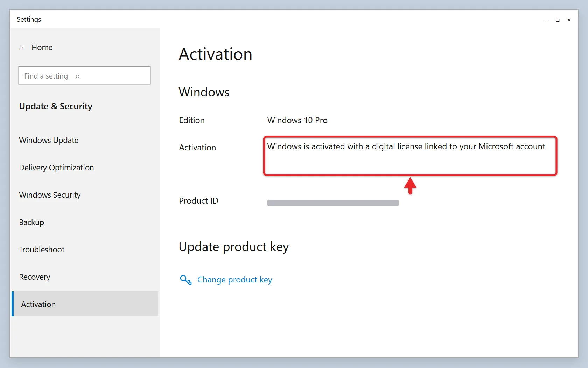Click the Edition label
Viewport: 588px width, 368px height.
192,120
